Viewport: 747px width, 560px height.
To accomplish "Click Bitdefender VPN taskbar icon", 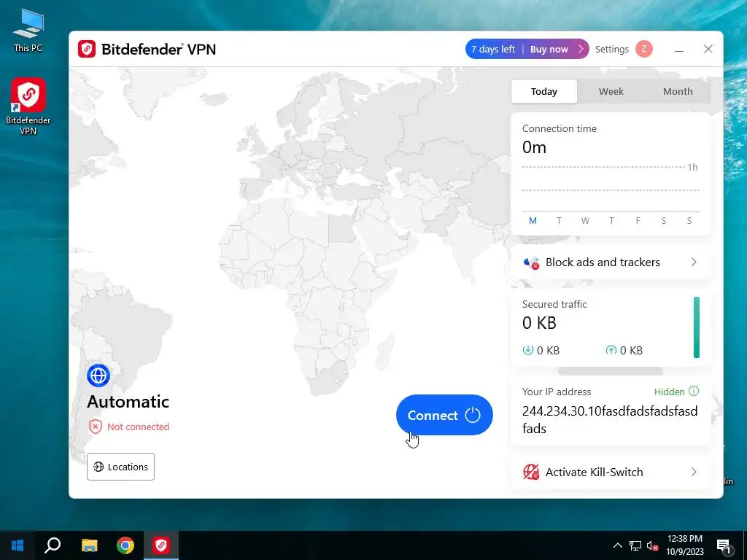I will click(x=161, y=545).
